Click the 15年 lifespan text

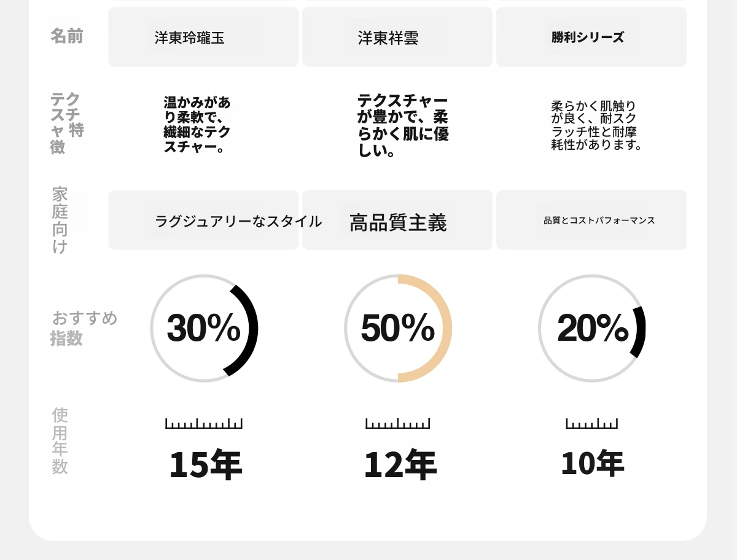[x=205, y=465]
